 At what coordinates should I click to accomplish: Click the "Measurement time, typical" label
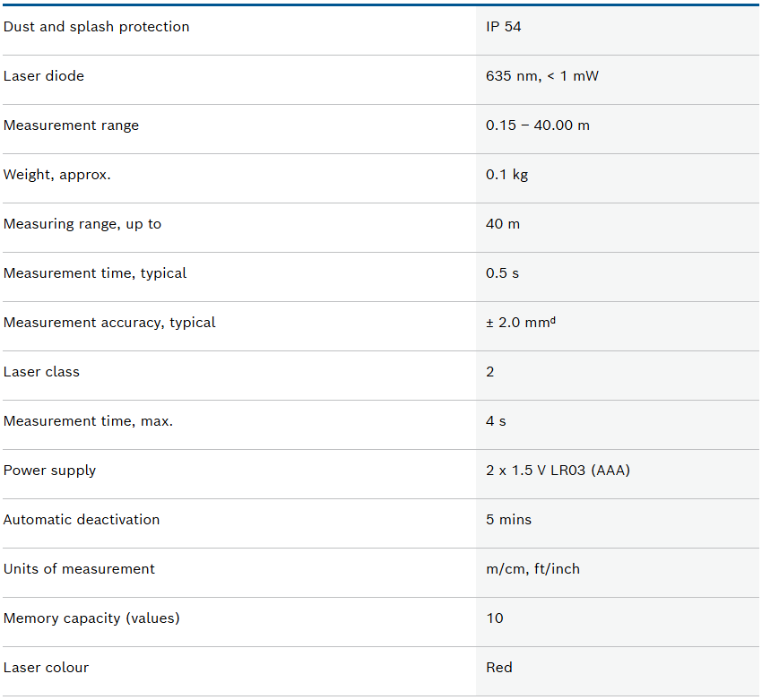tap(95, 273)
